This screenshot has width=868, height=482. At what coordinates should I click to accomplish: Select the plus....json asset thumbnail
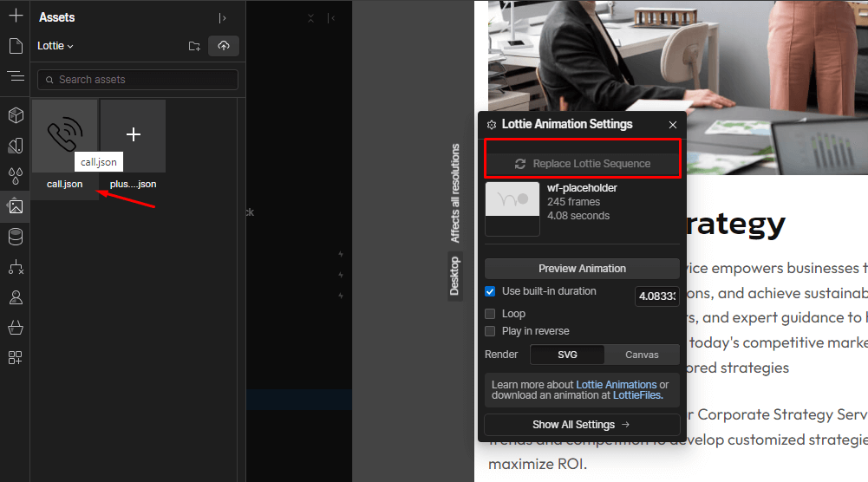pos(133,136)
